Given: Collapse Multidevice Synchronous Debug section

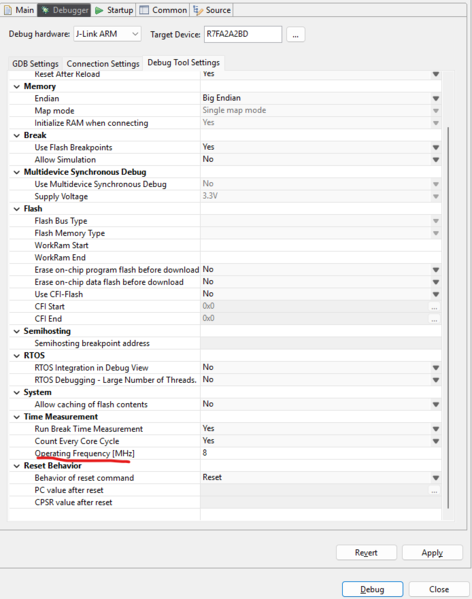Looking at the screenshot, I should [x=16, y=172].
